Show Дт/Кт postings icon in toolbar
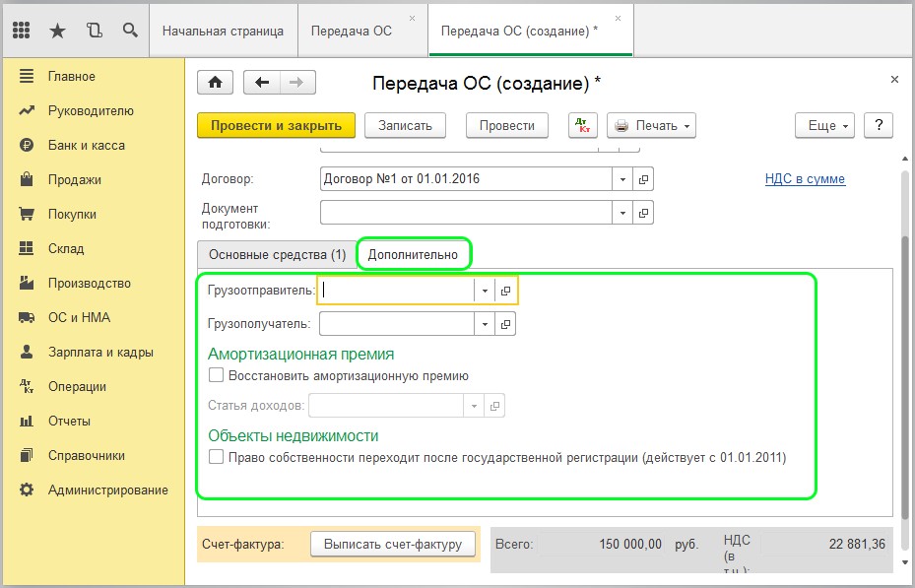 pos(582,125)
